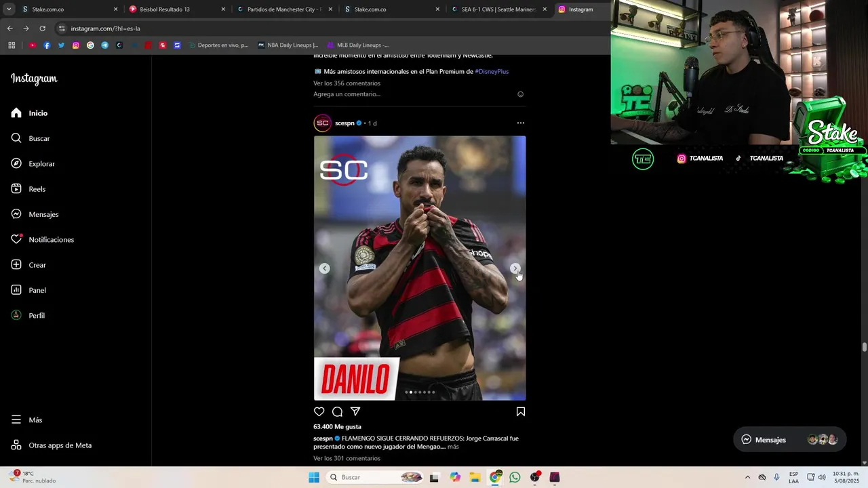Click the Instagram logo wordmark
The image size is (868, 488).
point(34,79)
